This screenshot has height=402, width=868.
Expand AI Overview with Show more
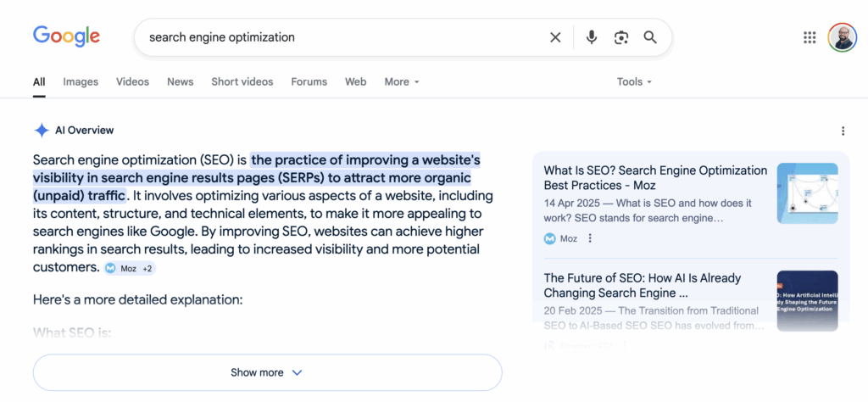(x=267, y=372)
